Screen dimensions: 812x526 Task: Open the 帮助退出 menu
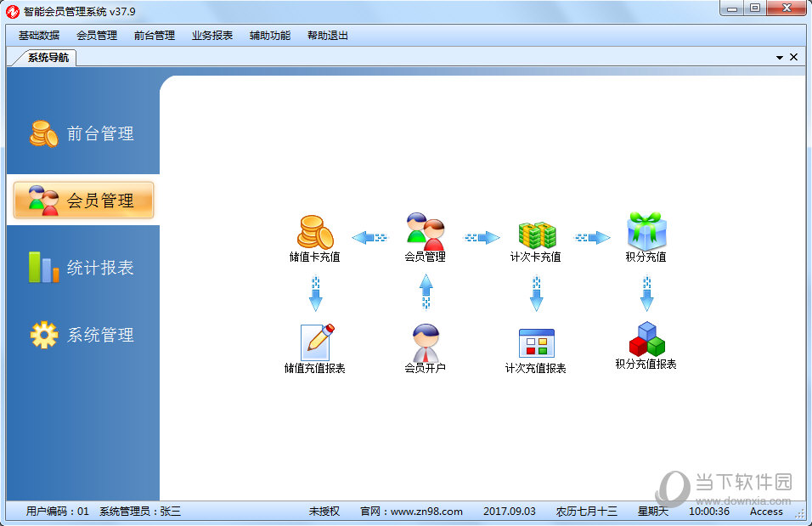pos(328,35)
